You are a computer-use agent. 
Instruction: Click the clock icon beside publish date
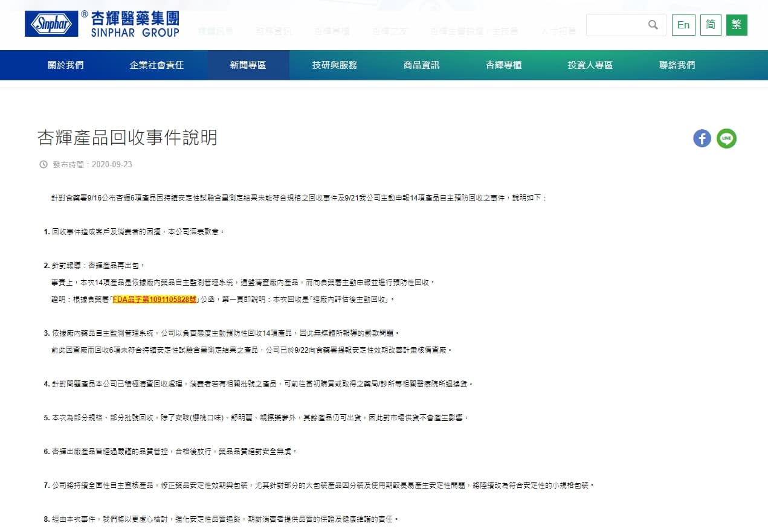43,164
